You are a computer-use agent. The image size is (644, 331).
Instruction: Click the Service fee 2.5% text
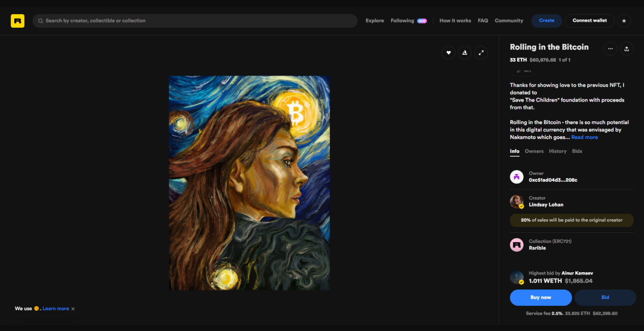544,313
